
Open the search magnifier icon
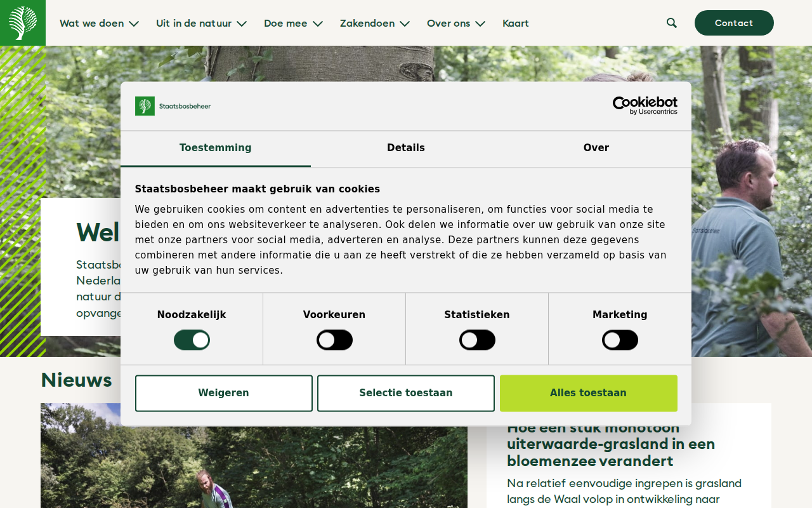[672, 23]
